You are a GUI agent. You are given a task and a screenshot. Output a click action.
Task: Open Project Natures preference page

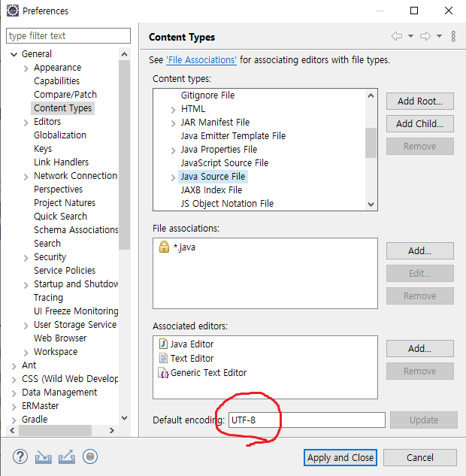65,203
